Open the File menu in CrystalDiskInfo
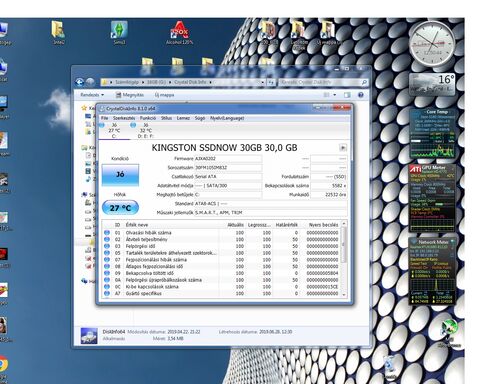The height and width of the screenshot is (384, 480). point(104,118)
